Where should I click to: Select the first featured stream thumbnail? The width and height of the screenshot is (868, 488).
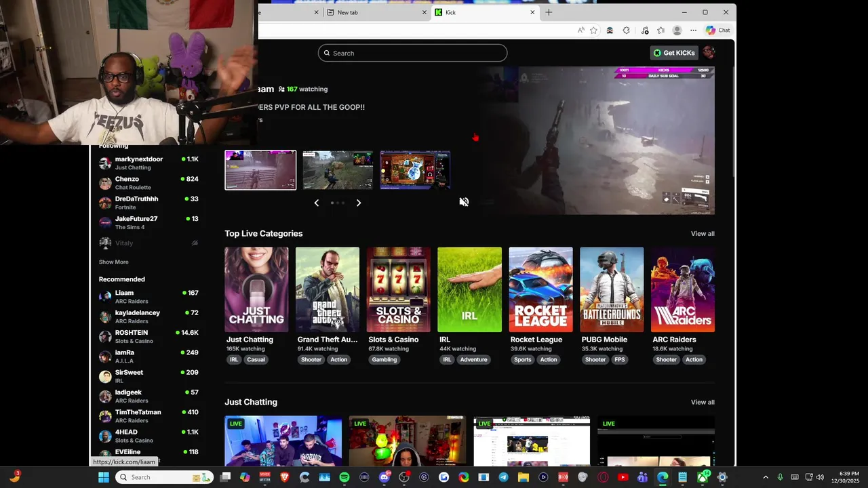(260, 170)
